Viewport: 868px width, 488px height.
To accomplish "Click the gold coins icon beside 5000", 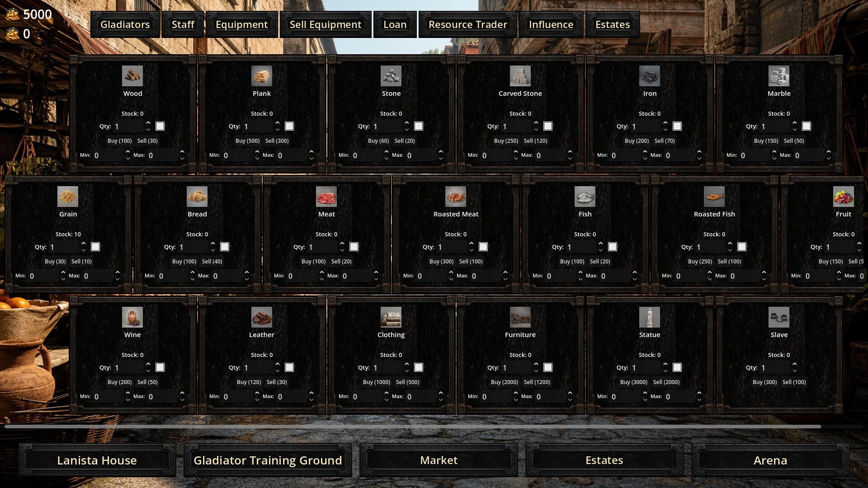I will [12, 14].
